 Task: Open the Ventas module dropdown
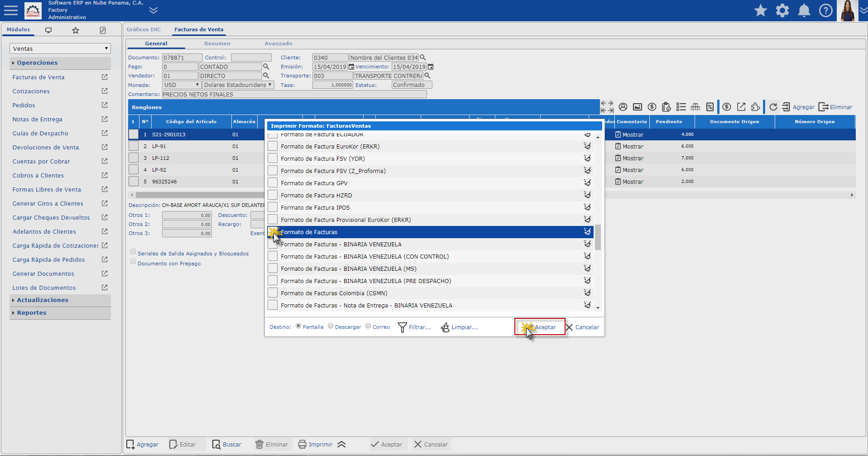coord(60,48)
